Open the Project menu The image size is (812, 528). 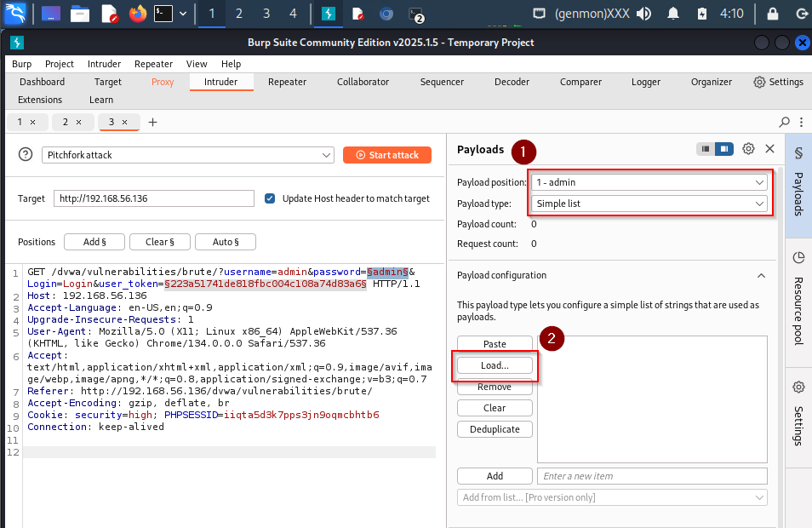[59, 64]
